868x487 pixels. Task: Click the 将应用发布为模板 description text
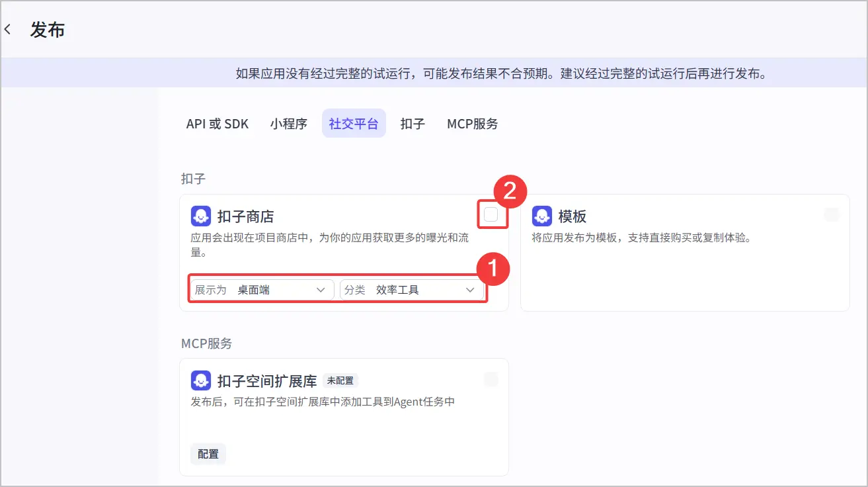pyautogui.click(x=641, y=238)
